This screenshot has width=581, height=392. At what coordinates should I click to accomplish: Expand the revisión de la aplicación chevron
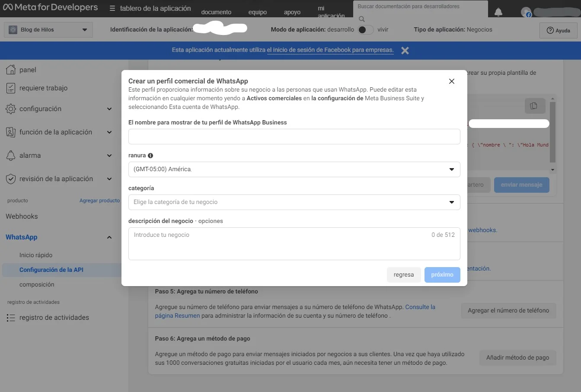tap(109, 179)
